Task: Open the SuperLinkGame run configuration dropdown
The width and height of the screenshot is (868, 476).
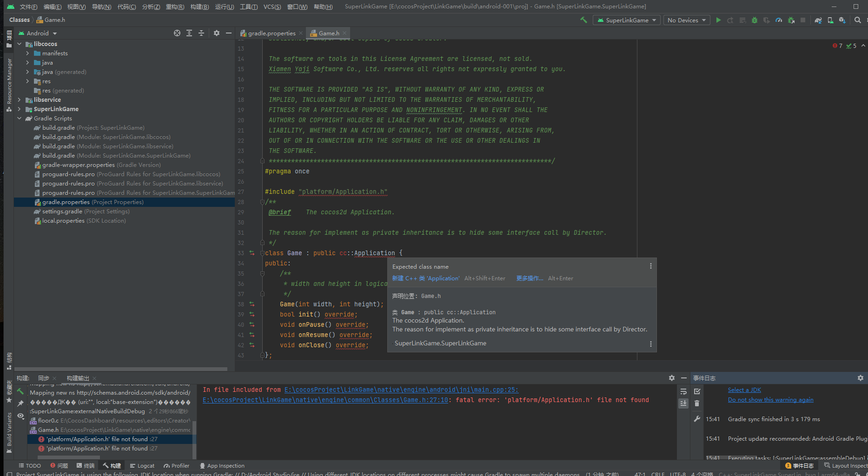Action: tap(627, 20)
